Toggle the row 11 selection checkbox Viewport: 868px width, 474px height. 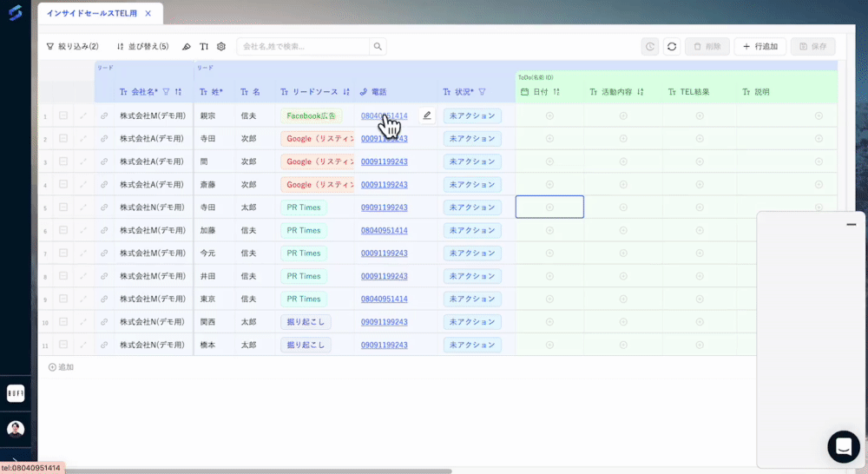(x=63, y=345)
